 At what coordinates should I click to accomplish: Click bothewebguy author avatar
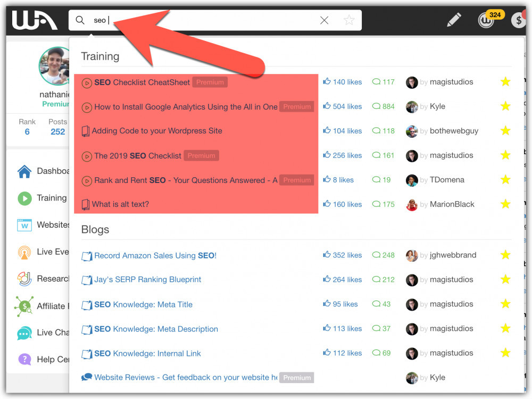[x=412, y=131]
